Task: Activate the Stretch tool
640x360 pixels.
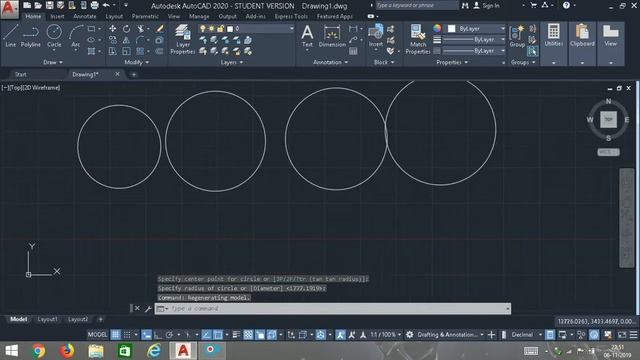Action: (113, 51)
